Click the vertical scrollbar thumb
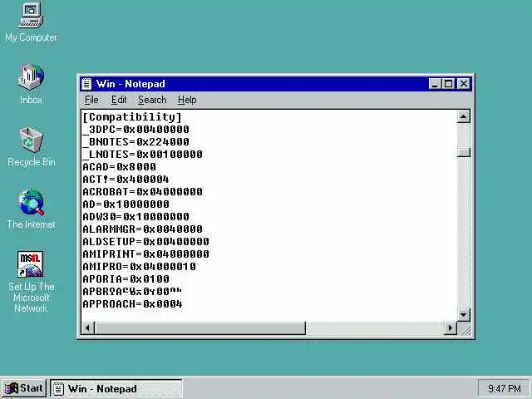This screenshot has width=532, height=399. click(464, 152)
